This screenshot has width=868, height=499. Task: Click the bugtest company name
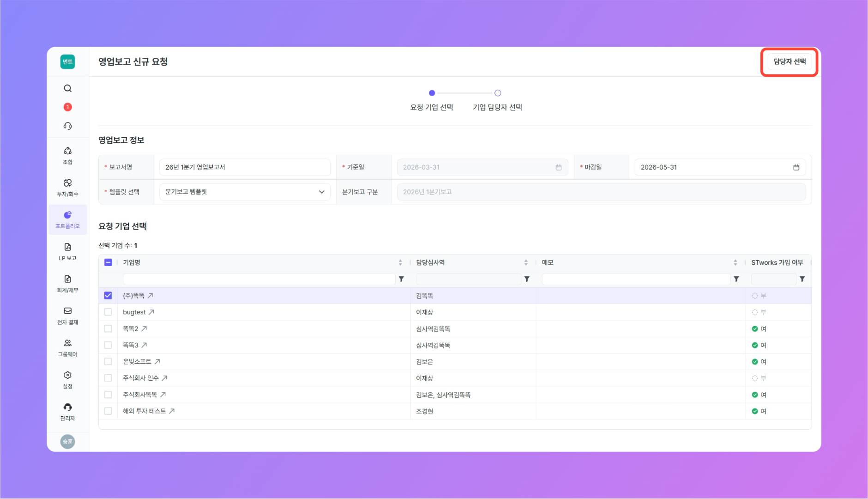(x=134, y=312)
